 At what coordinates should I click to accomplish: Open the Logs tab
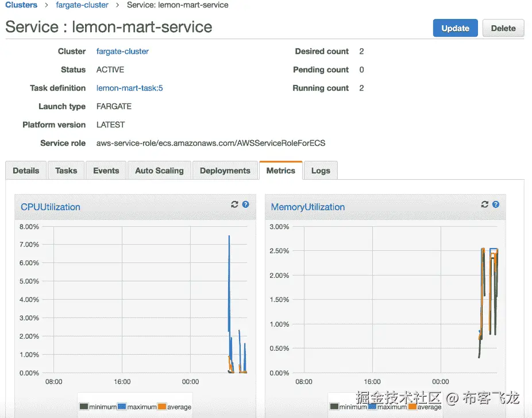click(321, 171)
